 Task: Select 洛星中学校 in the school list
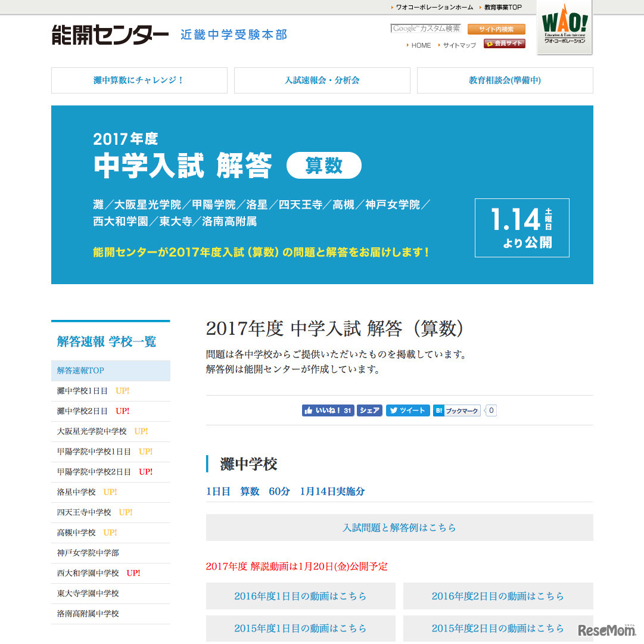pos(110,492)
